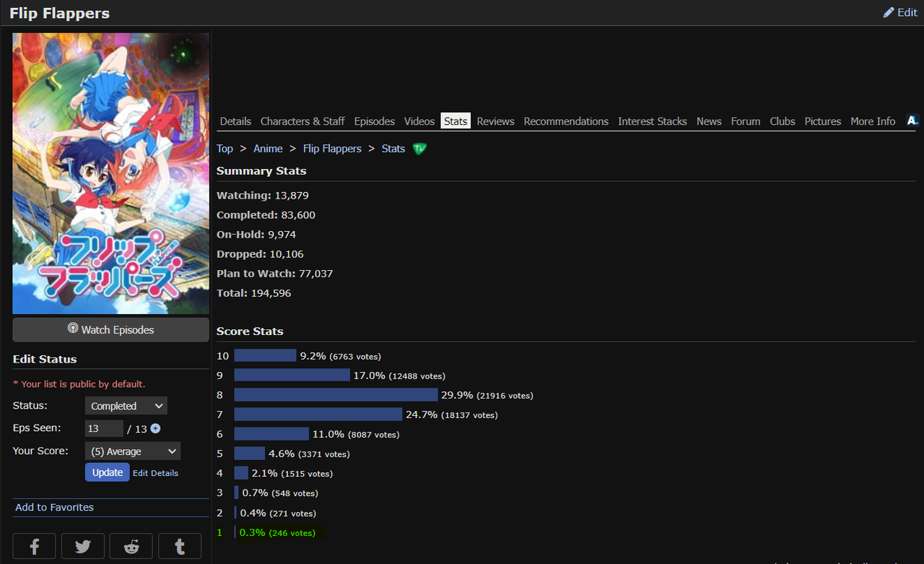Click the score 6 bar at 11.0%
The height and width of the screenshot is (564, 924).
(271, 434)
